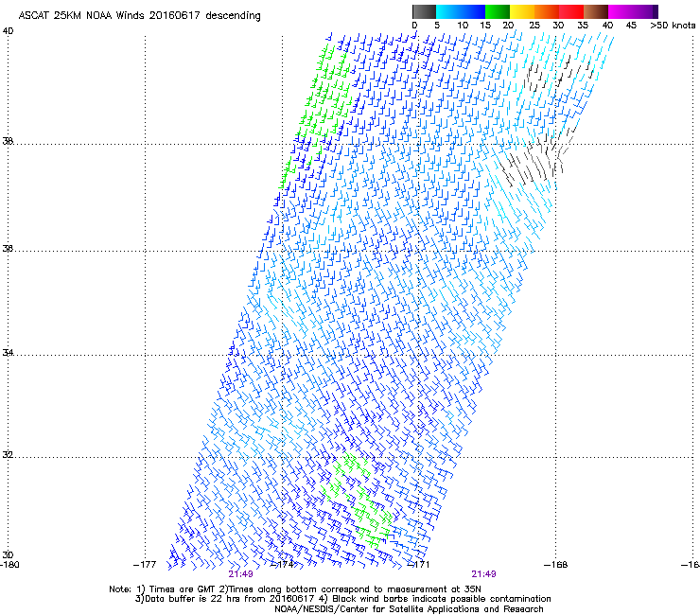Click the '34' latitude axis label
Viewport: 700px width, 615px height.
click(8, 352)
